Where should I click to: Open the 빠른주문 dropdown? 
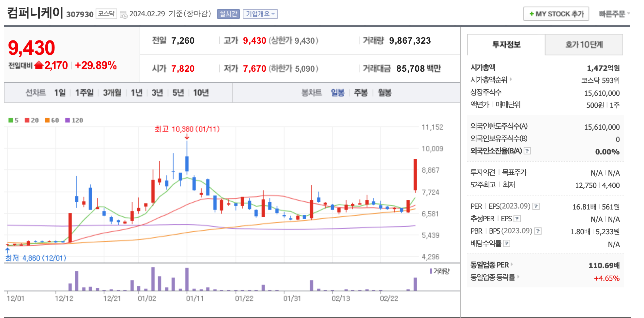coord(614,14)
